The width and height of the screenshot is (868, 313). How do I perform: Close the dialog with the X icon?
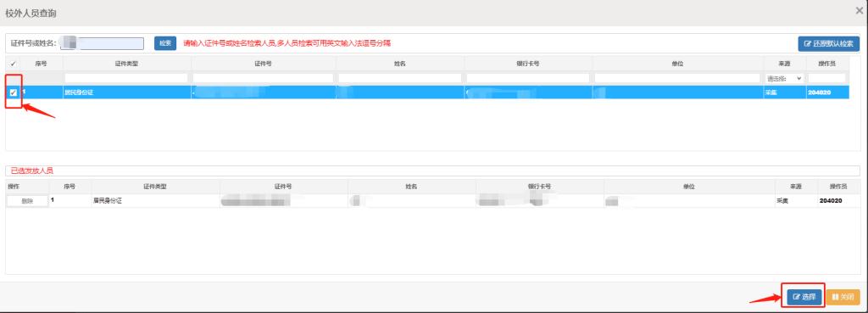click(x=860, y=10)
